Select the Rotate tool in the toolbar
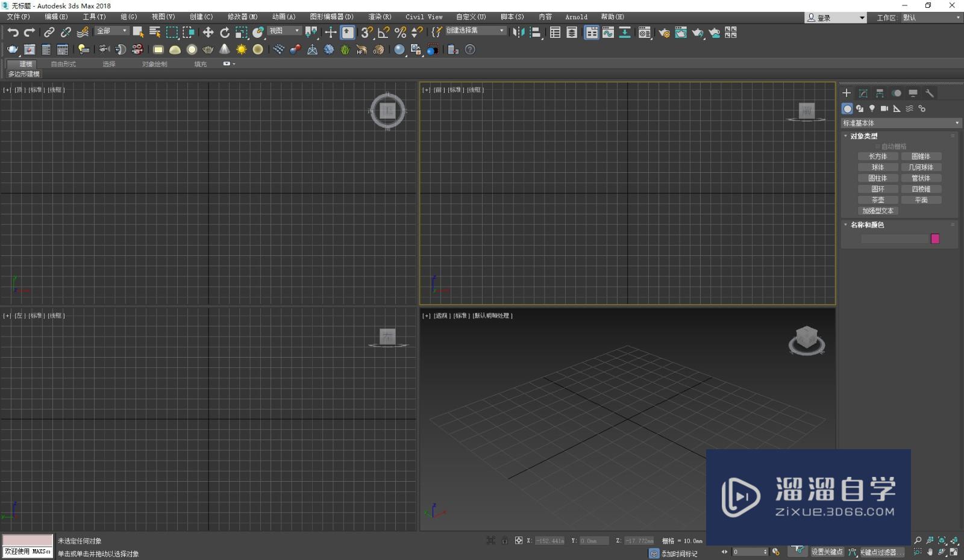Image resolution: width=964 pixels, height=560 pixels. (x=225, y=33)
